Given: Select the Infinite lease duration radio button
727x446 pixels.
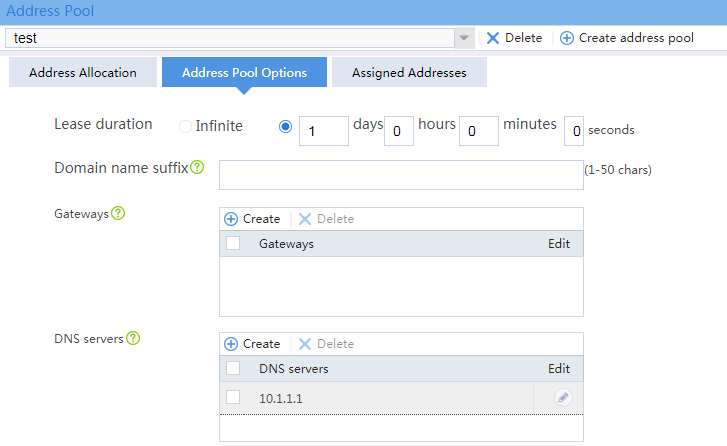Looking at the screenshot, I should [185, 126].
